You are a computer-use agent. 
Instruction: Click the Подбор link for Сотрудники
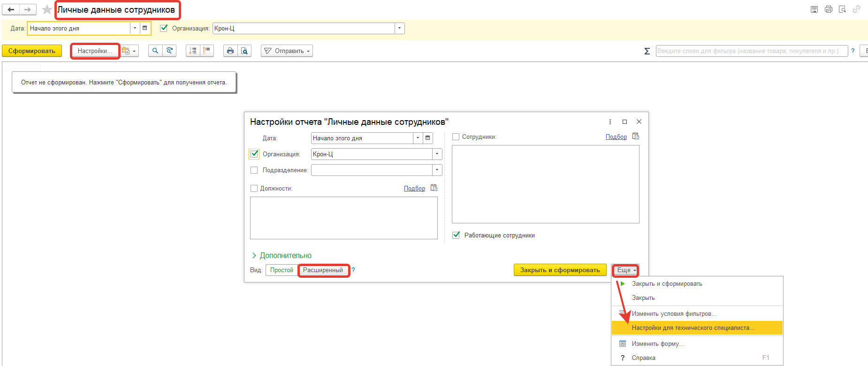click(x=616, y=137)
